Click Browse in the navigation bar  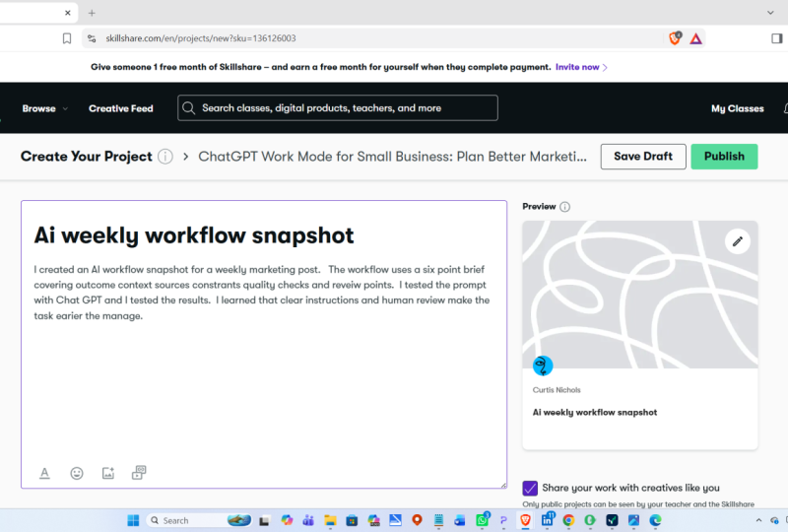click(38, 108)
